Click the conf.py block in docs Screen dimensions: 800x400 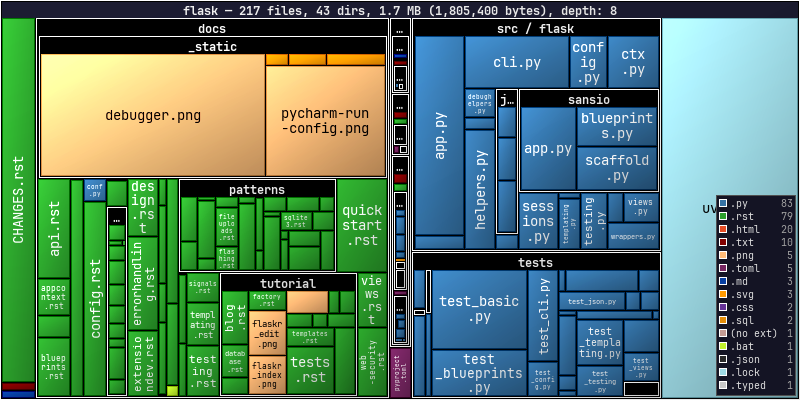tap(95, 190)
